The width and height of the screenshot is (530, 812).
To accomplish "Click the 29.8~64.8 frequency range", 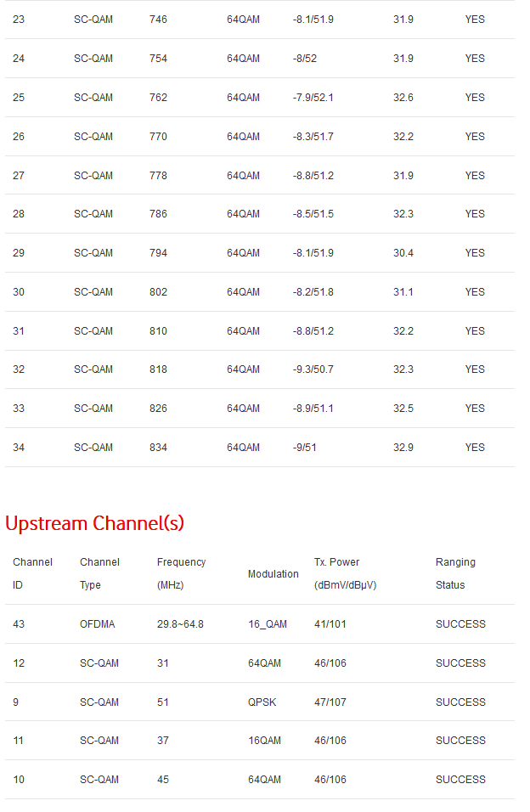I will click(x=180, y=624).
